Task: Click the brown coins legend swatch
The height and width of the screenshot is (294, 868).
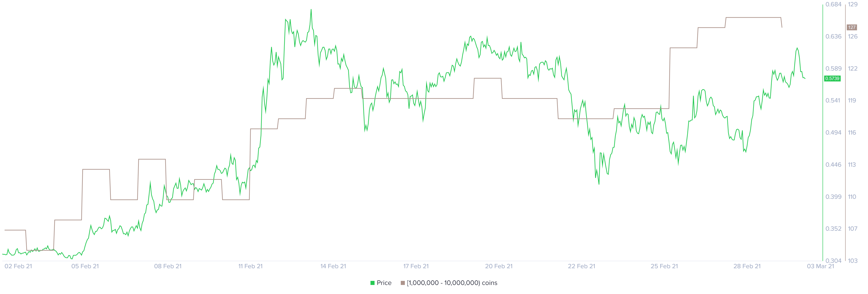Action: pos(402,283)
